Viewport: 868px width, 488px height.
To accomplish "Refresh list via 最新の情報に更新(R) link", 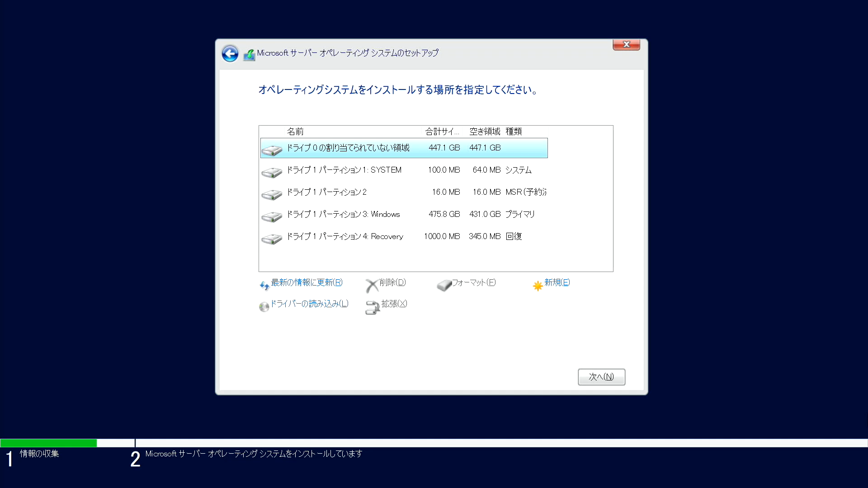I will coord(307,282).
